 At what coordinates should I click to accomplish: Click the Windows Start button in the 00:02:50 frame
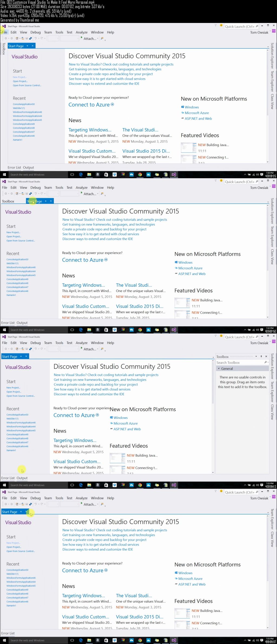coord(4,330)
